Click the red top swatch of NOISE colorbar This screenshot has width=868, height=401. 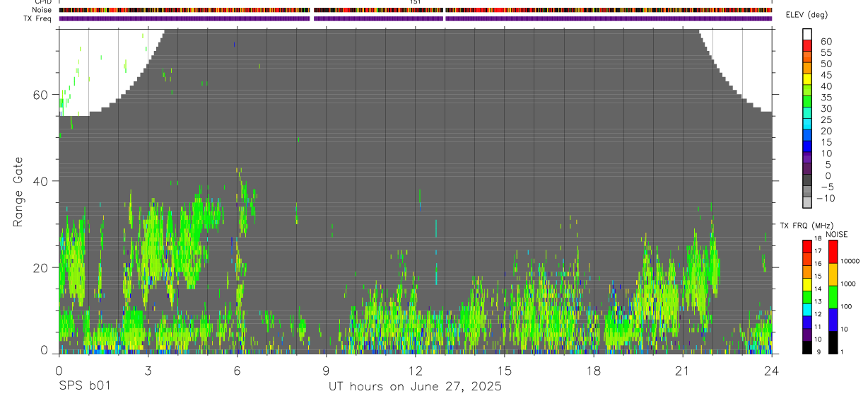click(833, 251)
